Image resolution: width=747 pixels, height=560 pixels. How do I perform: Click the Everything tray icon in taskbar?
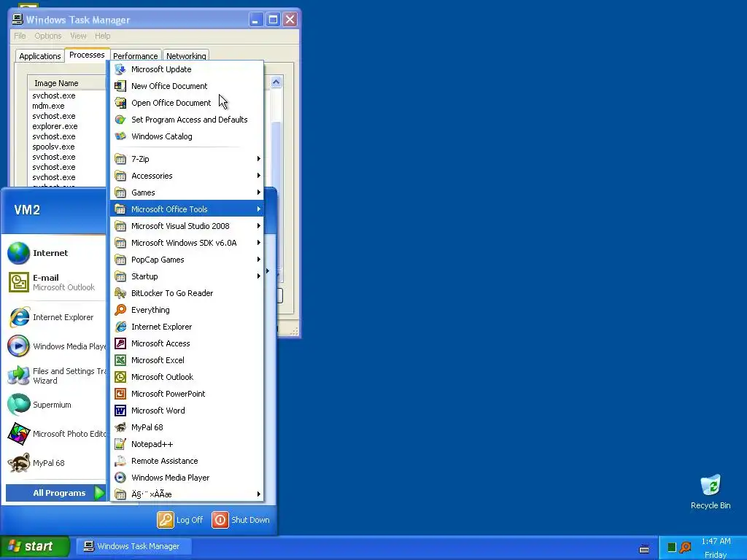click(685, 547)
